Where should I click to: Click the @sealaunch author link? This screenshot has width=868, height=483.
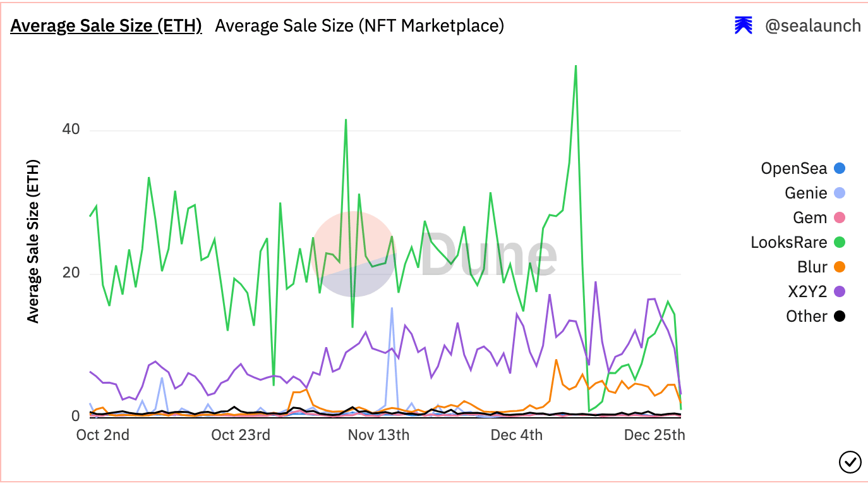(812, 25)
